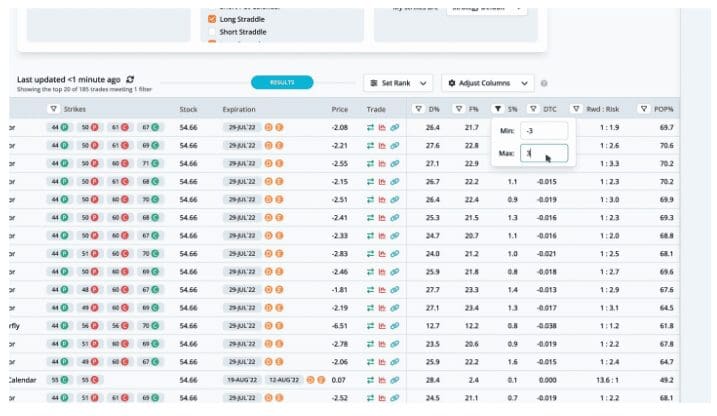Click the Results button
Image resolution: width=717 pixels, height=416 pixels.
coord(282,83)
